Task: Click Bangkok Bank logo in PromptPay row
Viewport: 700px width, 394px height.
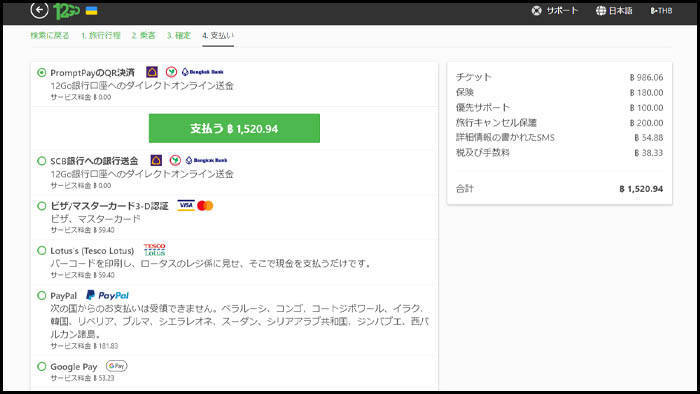Action: pos(202,72)
